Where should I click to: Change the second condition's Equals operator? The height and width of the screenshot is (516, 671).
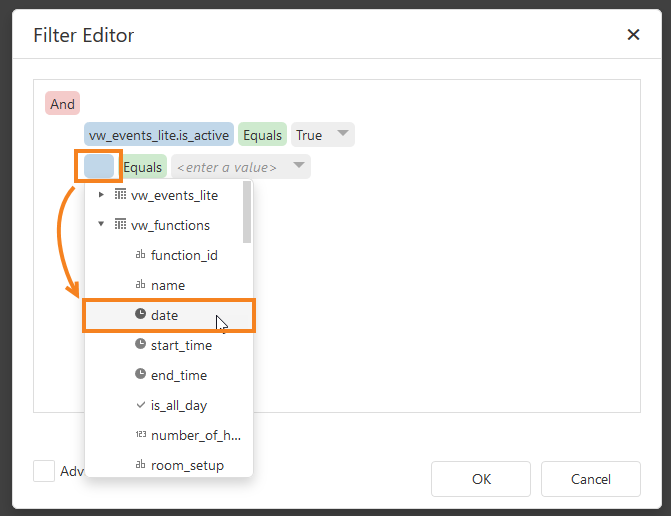143,166
